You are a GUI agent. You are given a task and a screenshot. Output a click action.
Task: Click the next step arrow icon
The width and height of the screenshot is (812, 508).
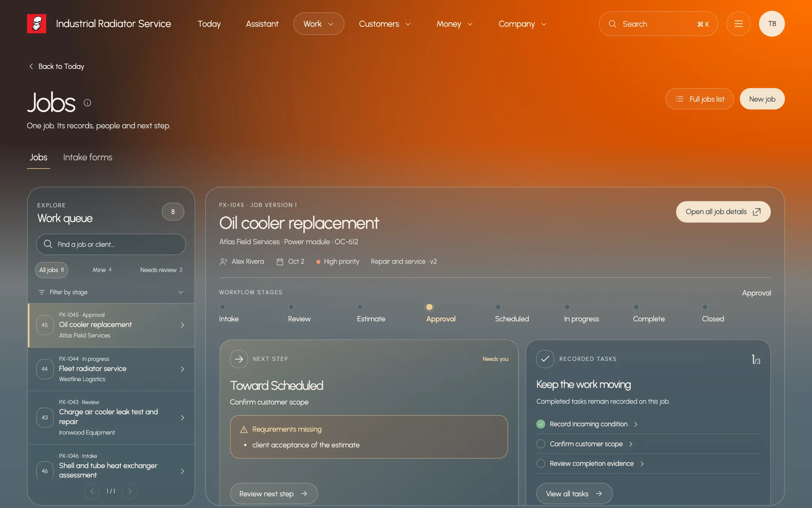pos(239,359)
